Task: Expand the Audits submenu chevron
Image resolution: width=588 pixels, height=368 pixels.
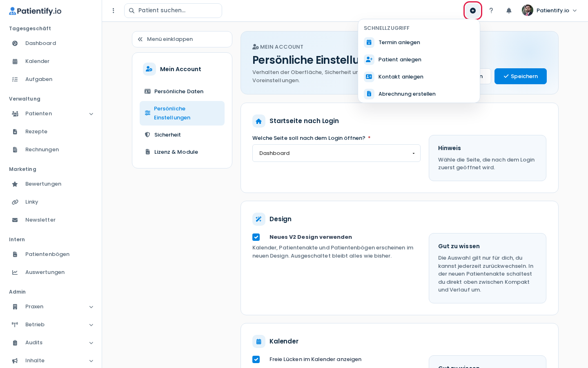Action: (91, 343)
